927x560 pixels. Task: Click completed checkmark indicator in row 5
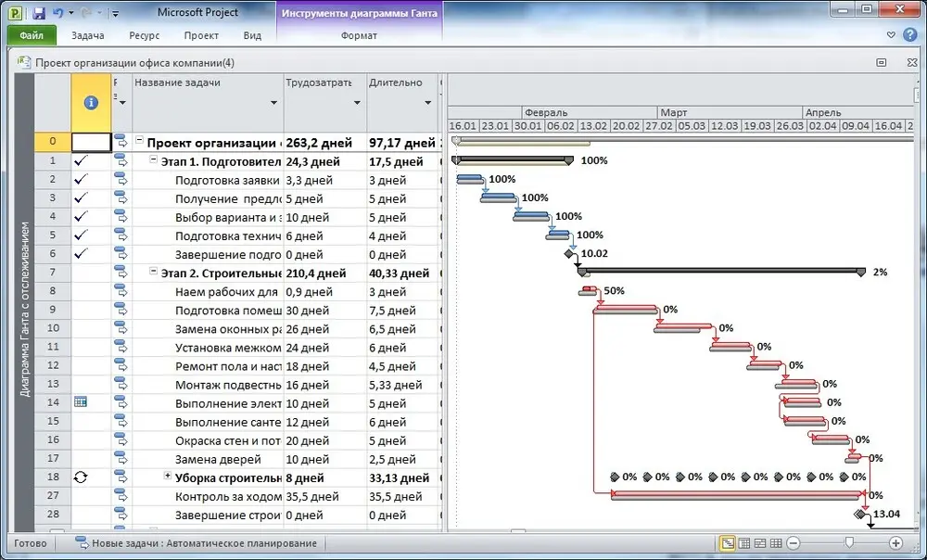(x=81, y=235)
